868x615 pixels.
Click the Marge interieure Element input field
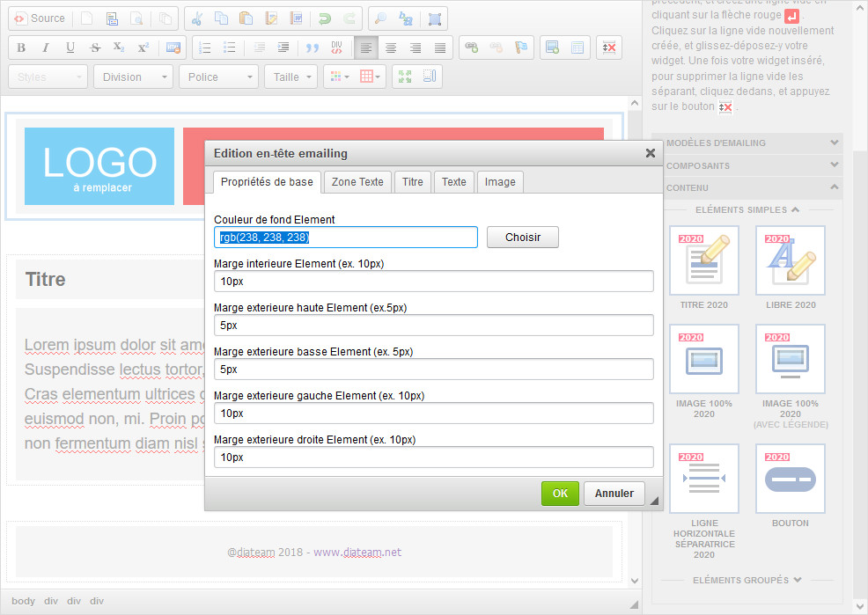pyautogui.click(x=433, y=282)
